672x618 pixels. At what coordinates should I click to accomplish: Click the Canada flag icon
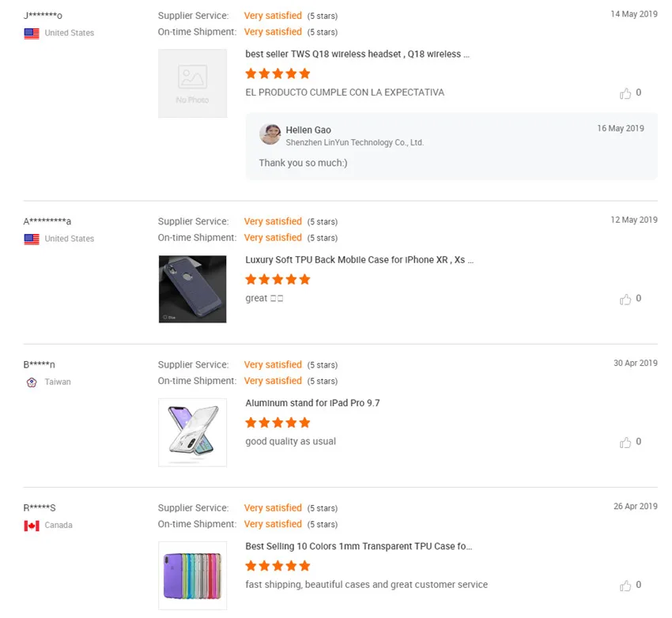tap(32, 526)
